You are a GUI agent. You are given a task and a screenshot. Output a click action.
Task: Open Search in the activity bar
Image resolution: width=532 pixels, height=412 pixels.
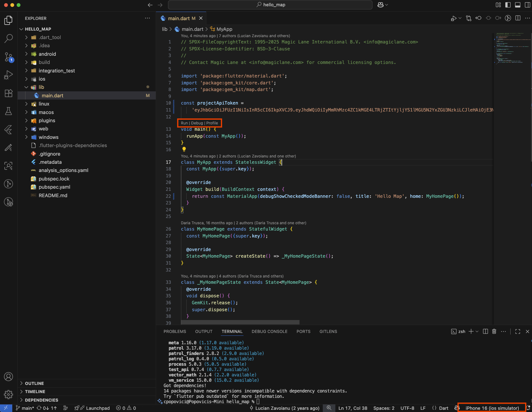pyautogui.click(x=8, y=38)
